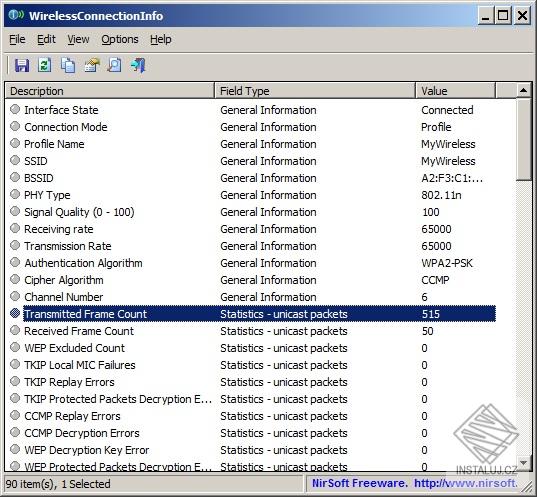Select the CCMP Decryption Errors row
The width and height of the screenshot is (537, 497).
(x=252, y=433)
